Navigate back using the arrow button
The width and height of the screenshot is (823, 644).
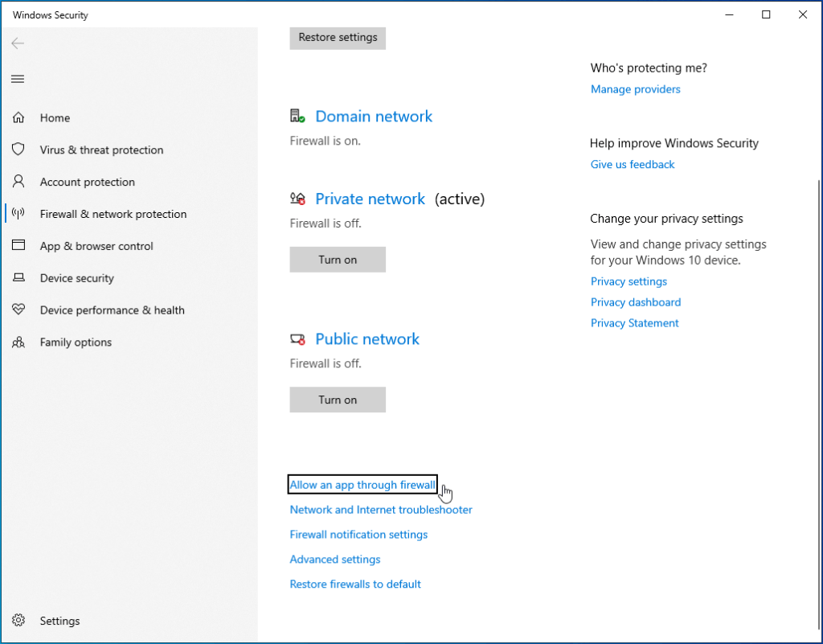click(x=18, y=43)
